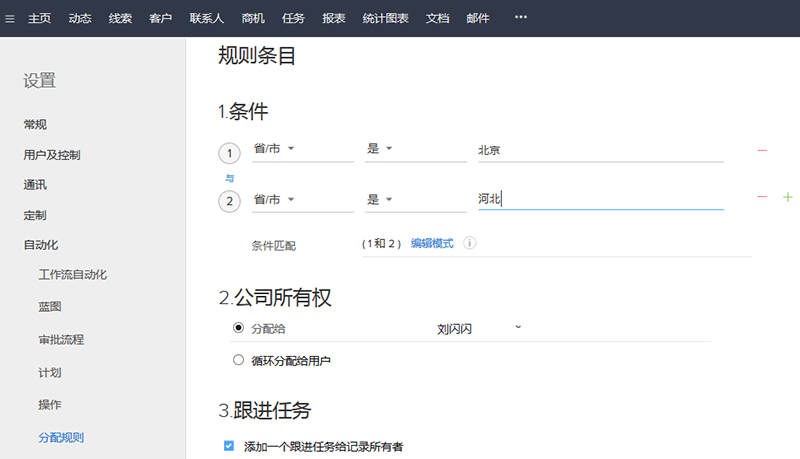Open 省/市 field dropdown in condition 1
Viewport: 800px width, 459px height.
pos(290,150)
